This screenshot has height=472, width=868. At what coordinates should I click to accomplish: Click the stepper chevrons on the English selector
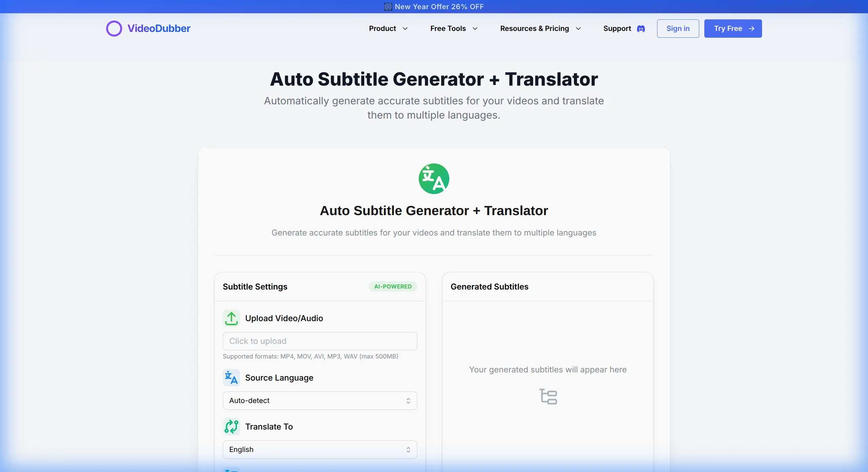coord(408,449)
